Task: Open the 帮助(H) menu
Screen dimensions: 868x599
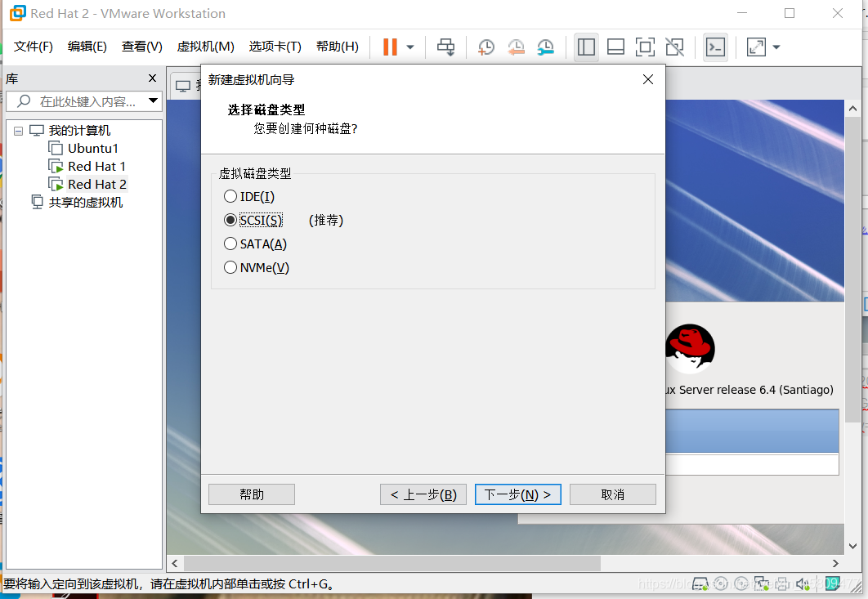Action: 337,47
